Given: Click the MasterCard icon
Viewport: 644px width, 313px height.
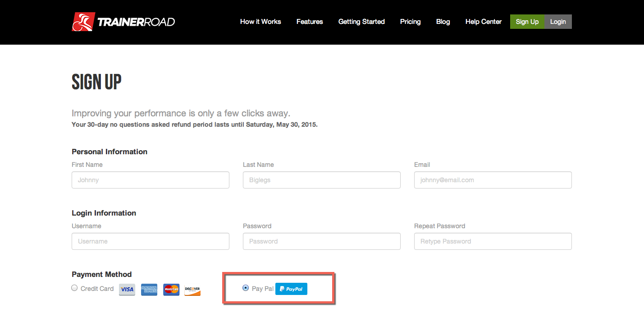Looking at the screenshot, I should point(171,290).
